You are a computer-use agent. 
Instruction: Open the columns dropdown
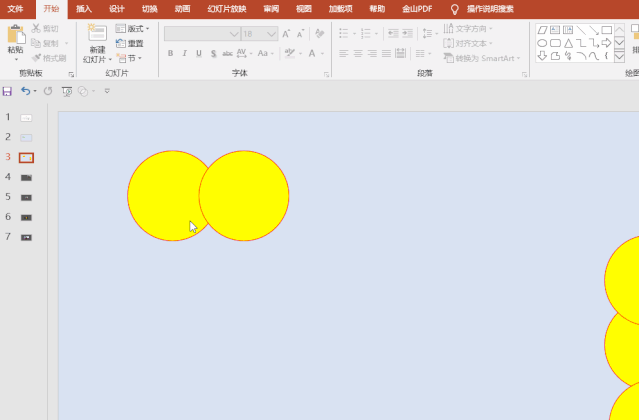click(x=423, y=53)
